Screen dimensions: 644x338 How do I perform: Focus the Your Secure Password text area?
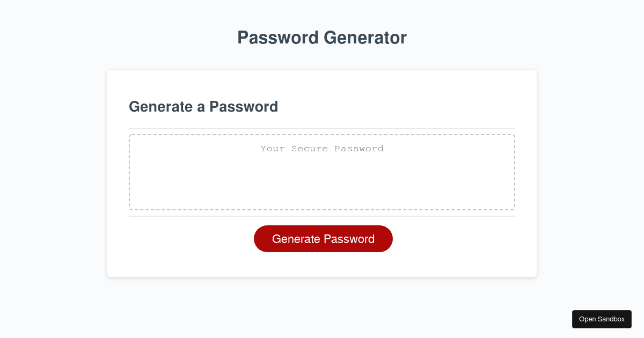tap(322, 172)
